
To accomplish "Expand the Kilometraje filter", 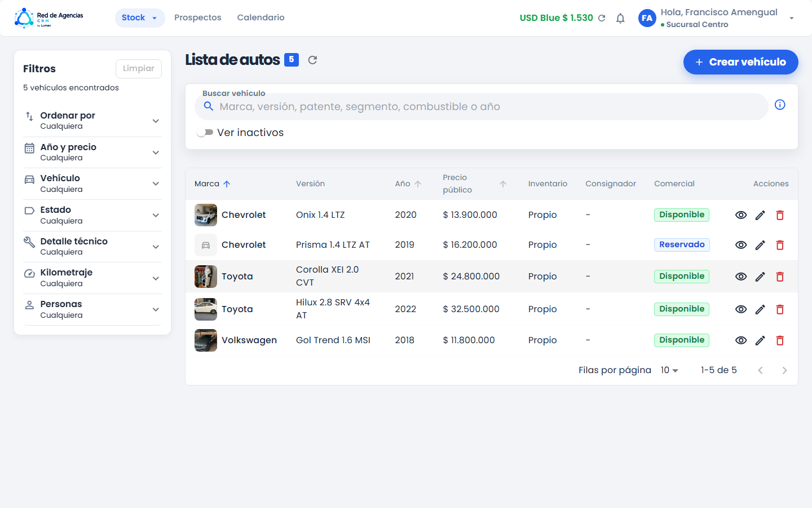I will coord(92,278).
